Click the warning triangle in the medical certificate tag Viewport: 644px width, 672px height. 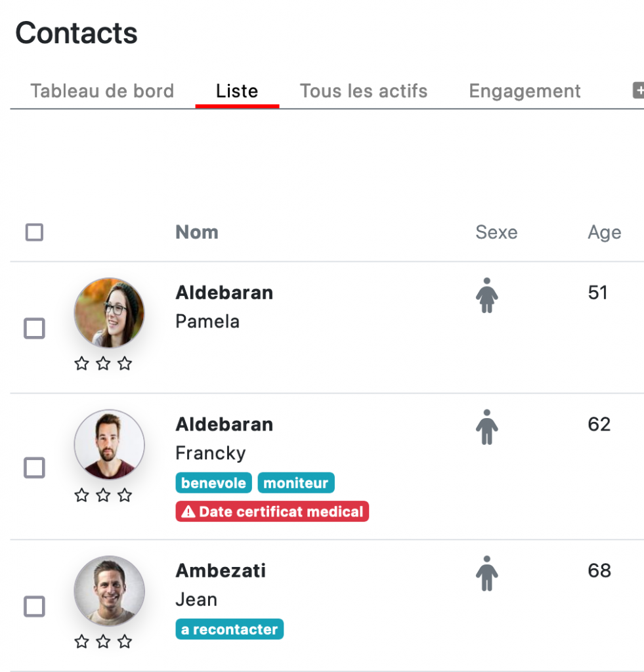[x=188, y=512]
